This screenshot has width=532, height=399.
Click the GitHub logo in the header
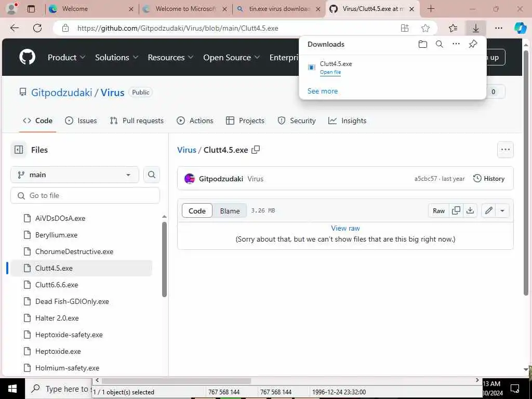27,57
